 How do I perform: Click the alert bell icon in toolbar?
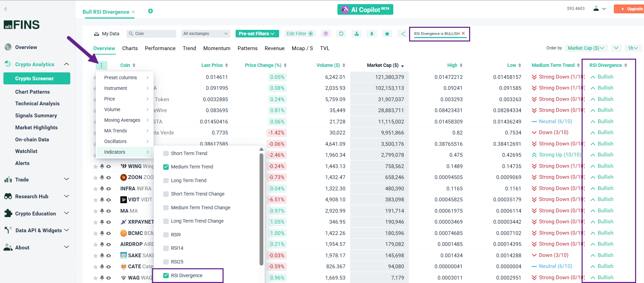(x=372, y=34)
